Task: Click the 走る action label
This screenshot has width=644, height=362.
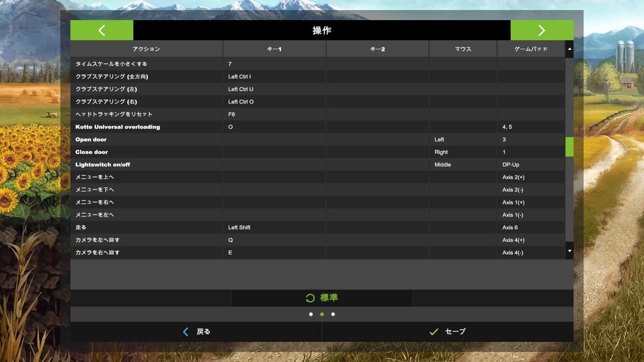Action: pyautogui.click(x=81, y=227)
